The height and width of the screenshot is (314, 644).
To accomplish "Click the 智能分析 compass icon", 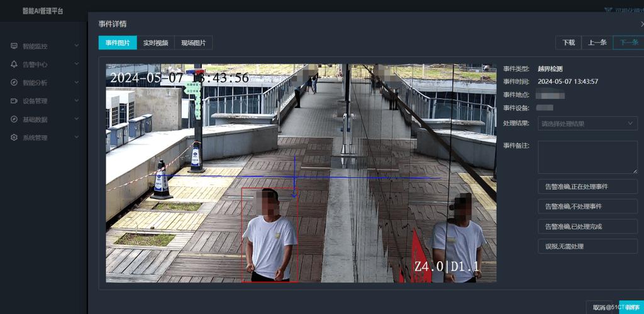I will pyautogui.click(x=14, y=82).
